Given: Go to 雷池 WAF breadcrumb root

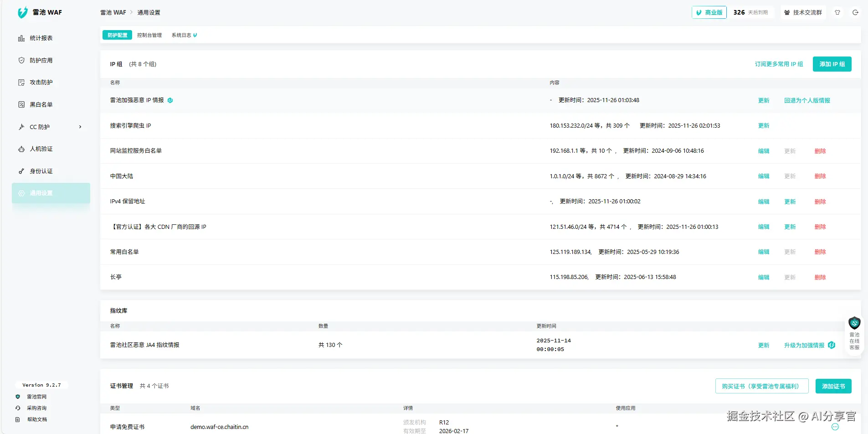Looking at the screenshot, I should pos(113,12).
